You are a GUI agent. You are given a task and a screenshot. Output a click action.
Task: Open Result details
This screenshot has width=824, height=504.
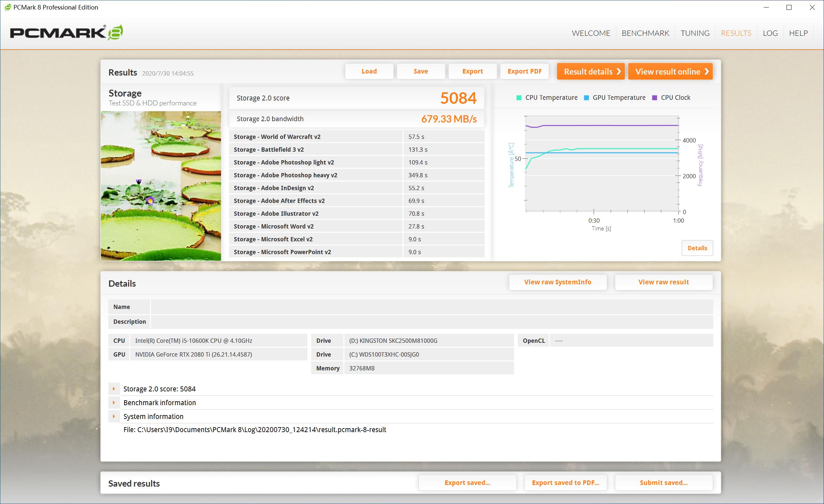coord(590,72)
